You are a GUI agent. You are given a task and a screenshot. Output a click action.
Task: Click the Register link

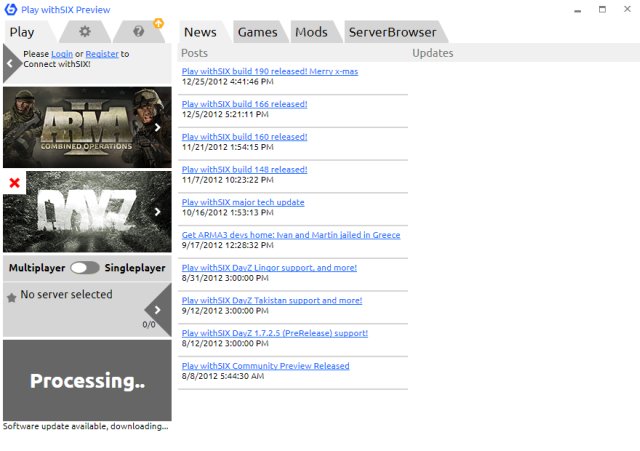point(102,54)
